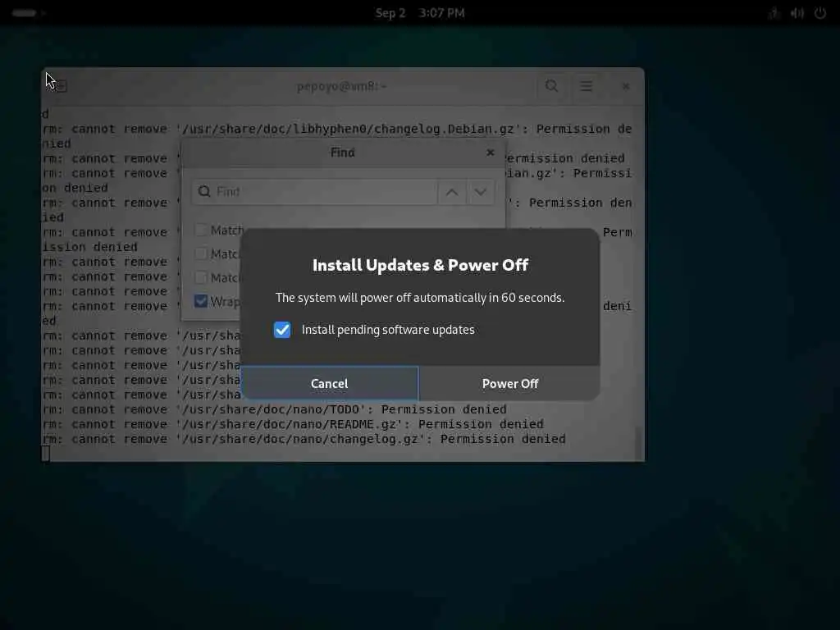Confirm Power Off in the dialog

(x=510, y=384)
